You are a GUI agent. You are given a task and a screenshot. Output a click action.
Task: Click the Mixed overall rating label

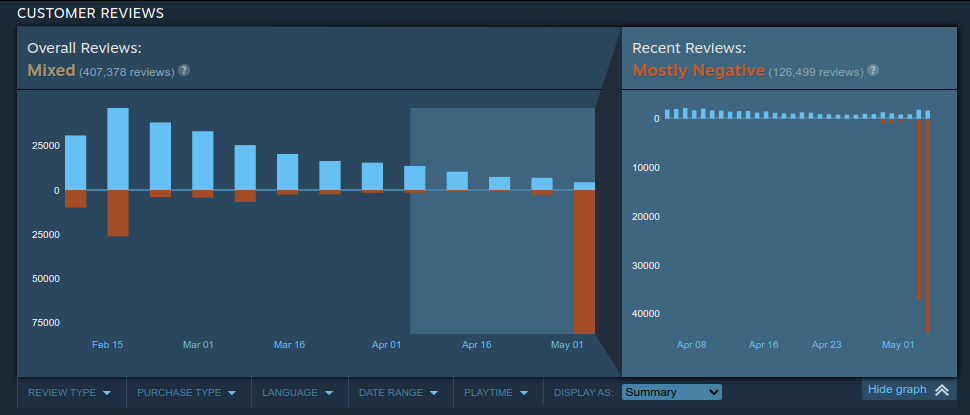tap(51, 71)
